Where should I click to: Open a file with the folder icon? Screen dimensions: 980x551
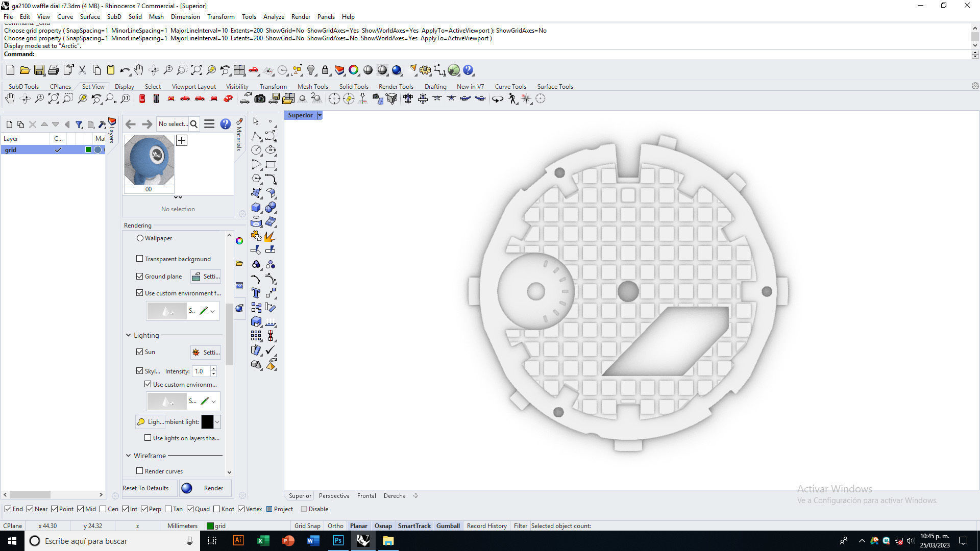point(24,70)
